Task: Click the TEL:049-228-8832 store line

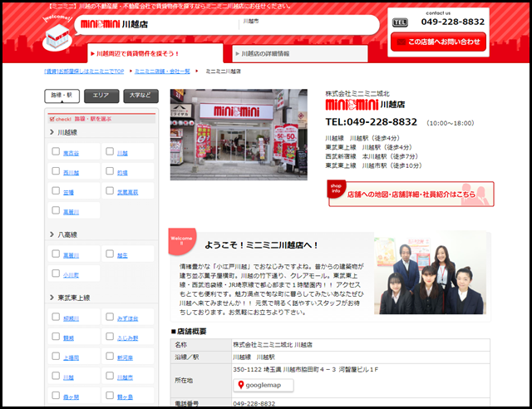Action: 372,122
